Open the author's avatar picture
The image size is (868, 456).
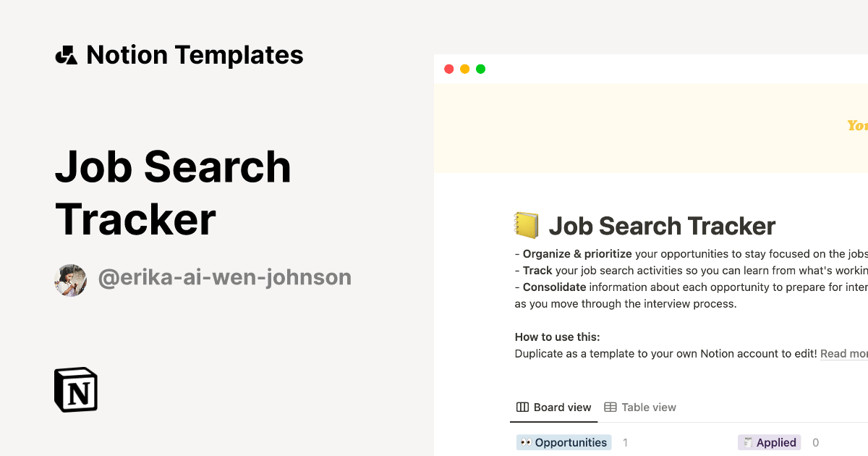pyautogui.click(x=71, y=280)
